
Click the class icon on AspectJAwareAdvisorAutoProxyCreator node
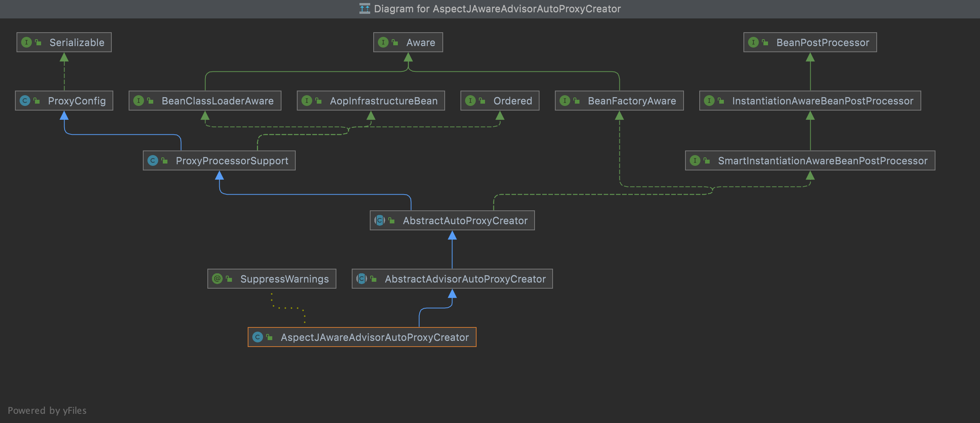258,337
